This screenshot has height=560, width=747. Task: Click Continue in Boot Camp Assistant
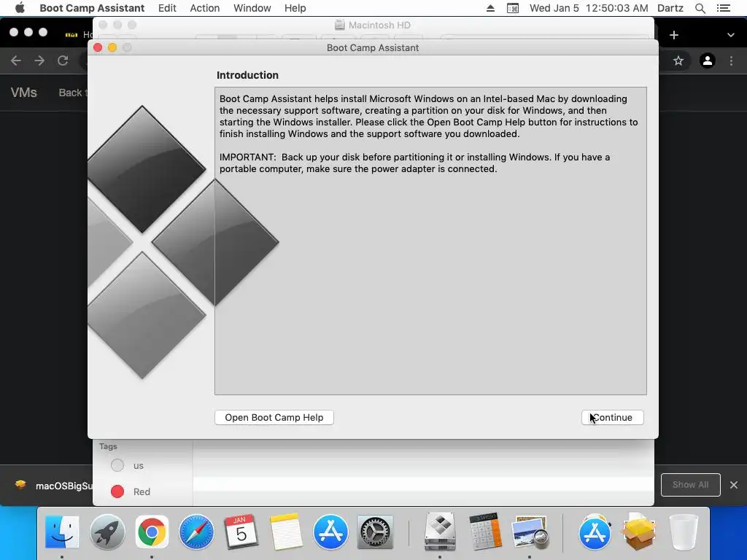(x=613, y=418)
